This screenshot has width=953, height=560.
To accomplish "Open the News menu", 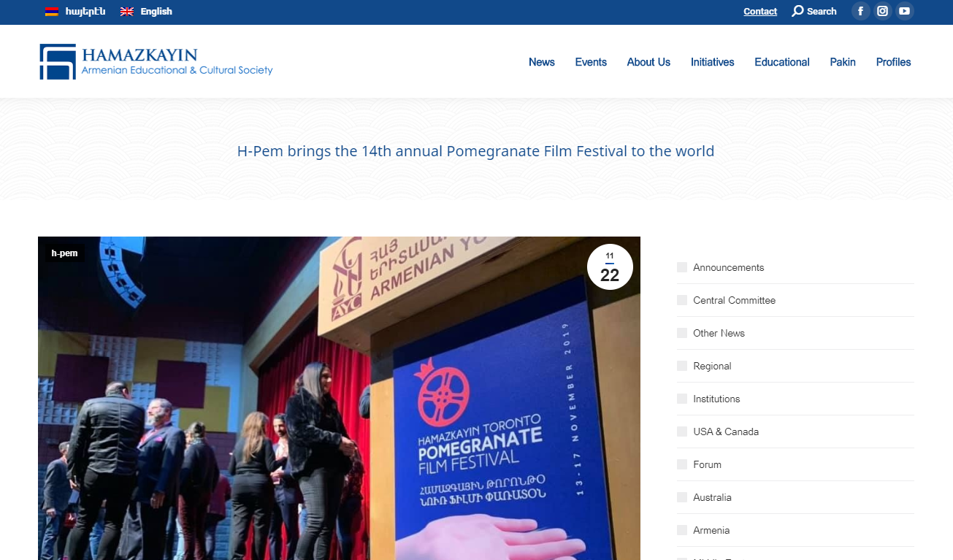I will click(x=542, y=62).
